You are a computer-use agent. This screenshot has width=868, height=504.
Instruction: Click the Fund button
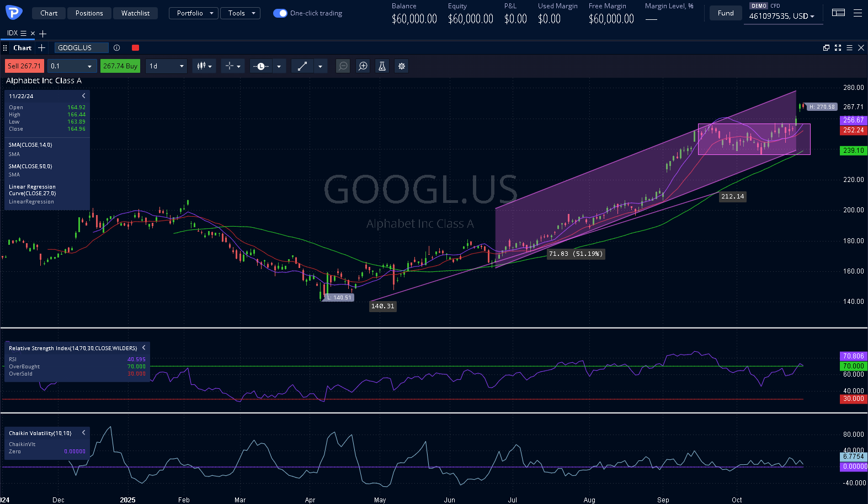tap(726, 13)
